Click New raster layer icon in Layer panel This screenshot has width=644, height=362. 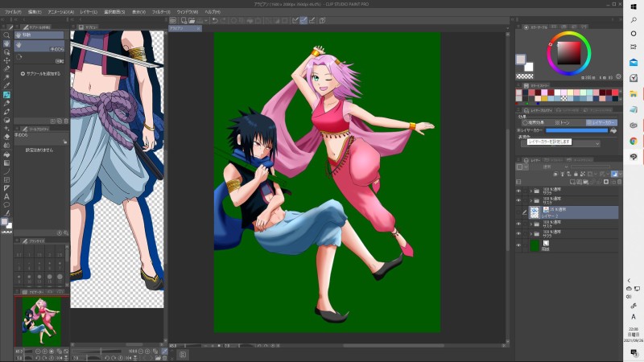click(572, 182)
